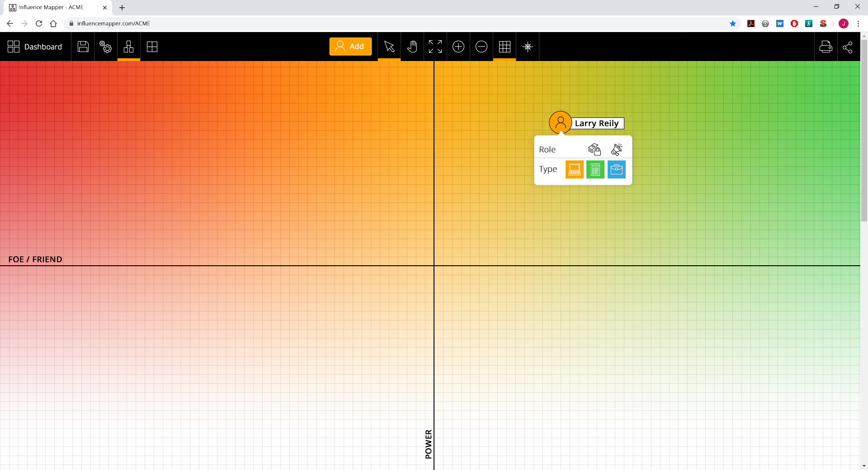
Task: Select the orange laptop type swatch
Action: click(x=575, y=169)
